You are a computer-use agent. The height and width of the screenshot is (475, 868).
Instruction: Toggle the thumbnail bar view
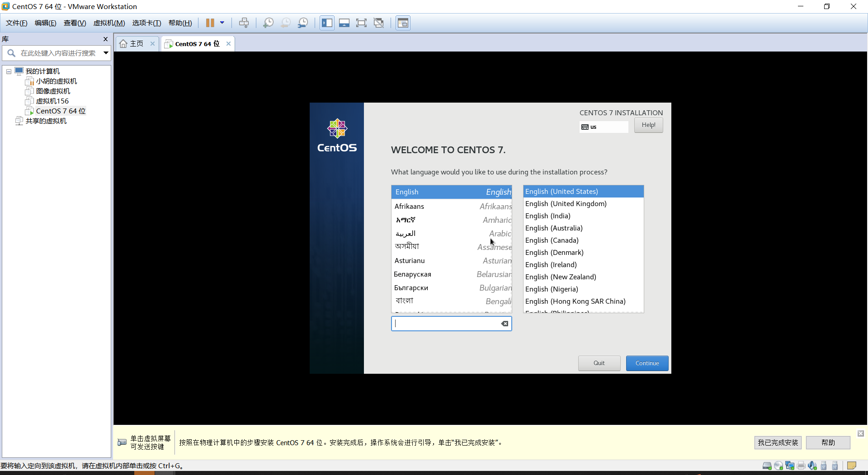(x=344, y=23)
